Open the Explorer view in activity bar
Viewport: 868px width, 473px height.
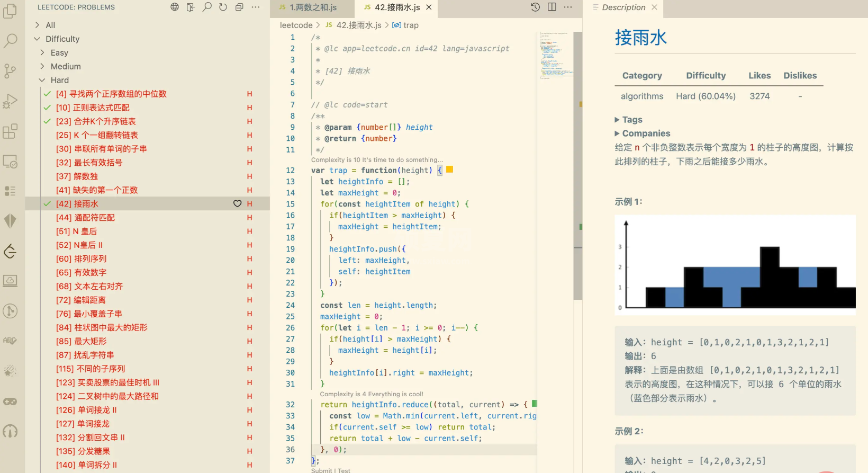click(x=10, y=11)
